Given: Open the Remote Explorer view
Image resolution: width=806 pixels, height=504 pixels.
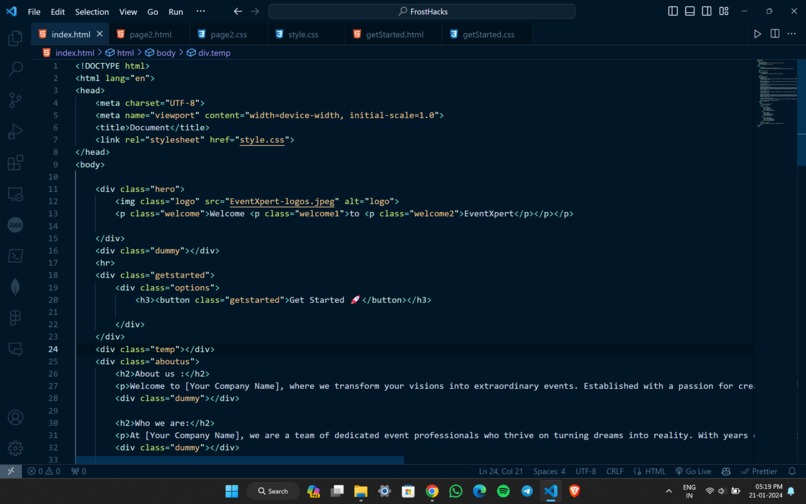Looking at the screenshot, I should tap(15, 194).
